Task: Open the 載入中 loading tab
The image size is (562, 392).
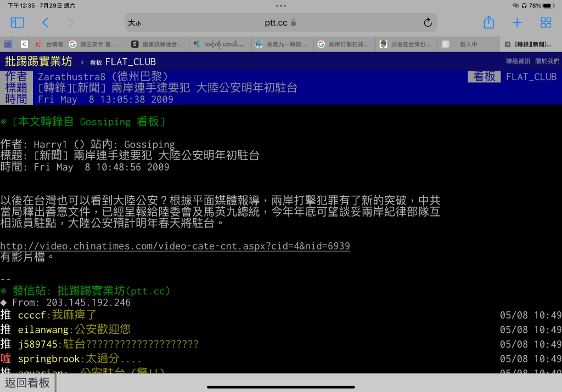Action: tap(468, 44)
